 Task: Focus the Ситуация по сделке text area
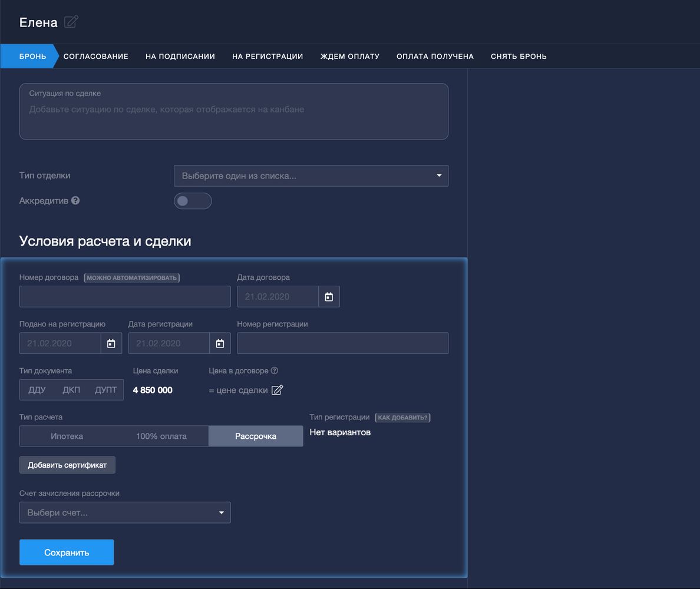(x=234, y=111)
